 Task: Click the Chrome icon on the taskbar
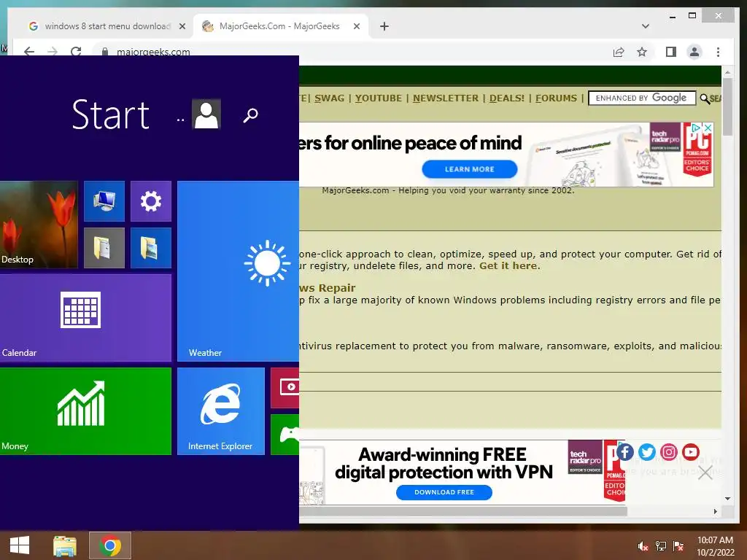[110, 545]
